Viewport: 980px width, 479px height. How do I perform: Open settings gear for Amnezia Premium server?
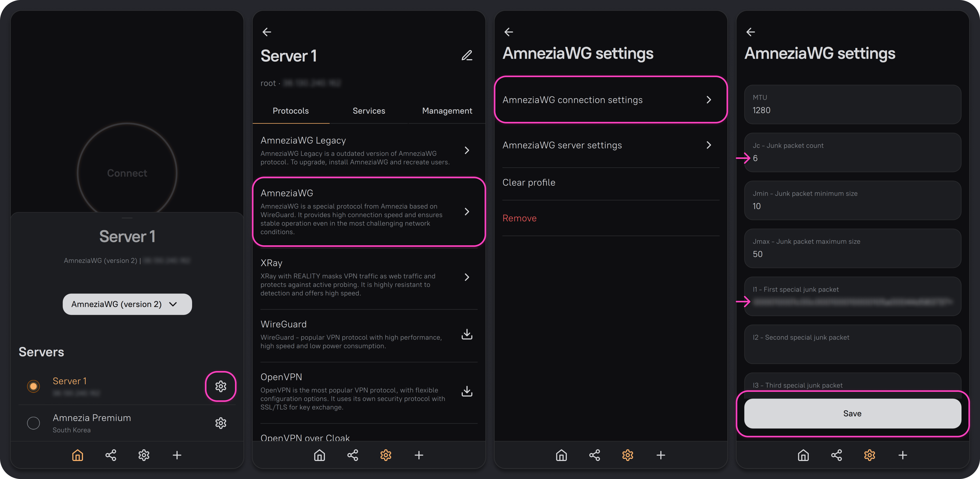(x=221, y=423)
